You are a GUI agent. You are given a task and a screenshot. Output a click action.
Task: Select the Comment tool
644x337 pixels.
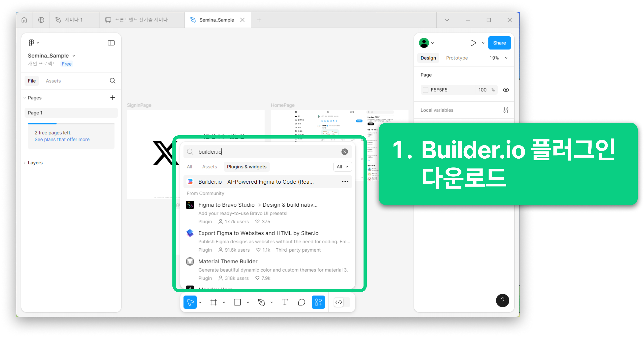302,302
